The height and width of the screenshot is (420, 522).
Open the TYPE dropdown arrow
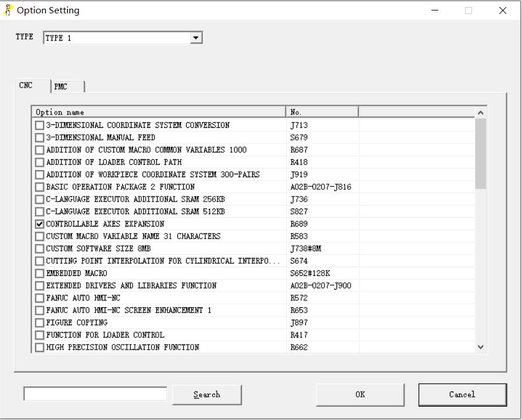click(196, 38)
